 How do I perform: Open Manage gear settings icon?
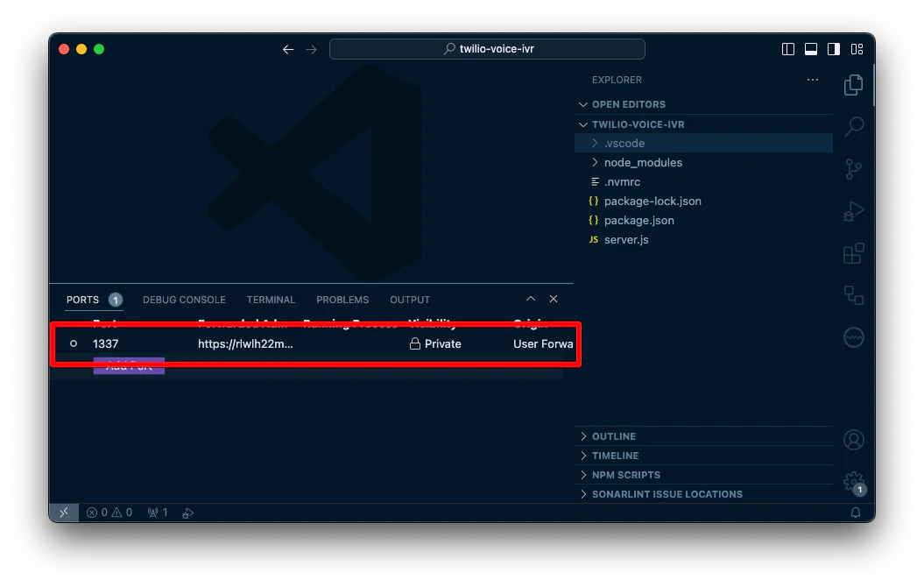click(x=853, y=482)
